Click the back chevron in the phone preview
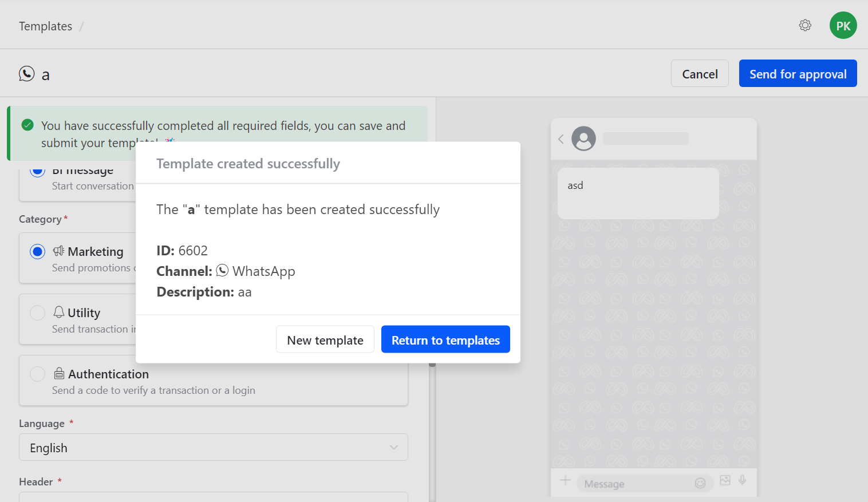 tap(561, 139)
